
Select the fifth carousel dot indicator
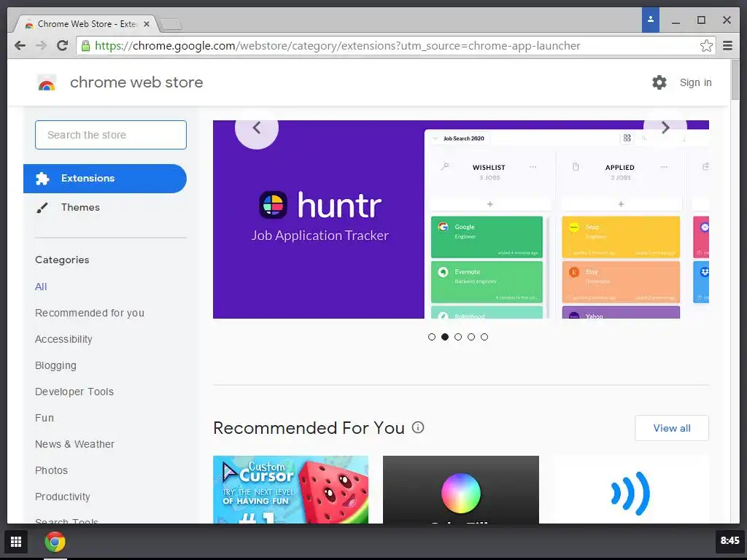pyautogui.click(x=484, y=337)
